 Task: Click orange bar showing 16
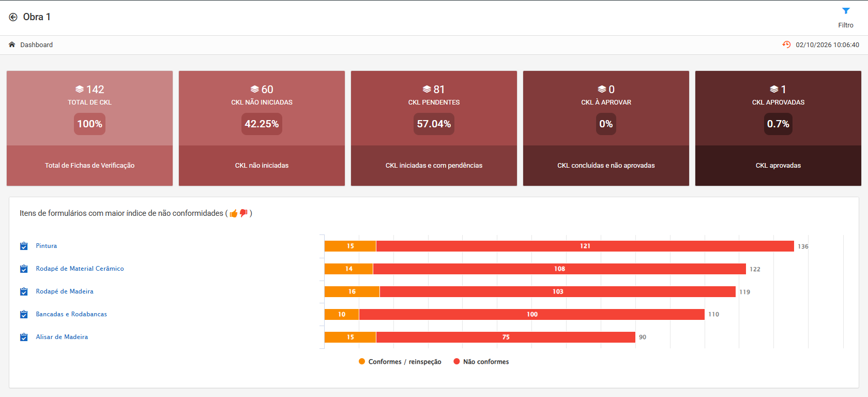click(x=352, y=291)
